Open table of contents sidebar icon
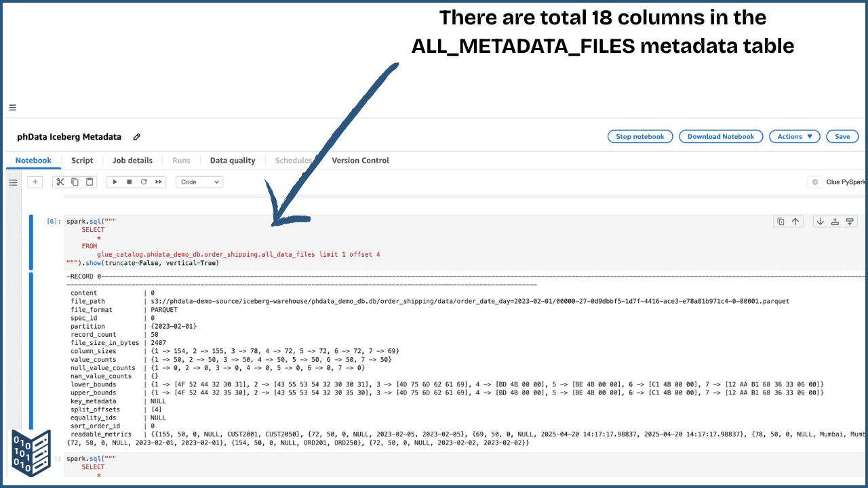The height and width of the screenshot is (488, 868). [x=13, y=182]
